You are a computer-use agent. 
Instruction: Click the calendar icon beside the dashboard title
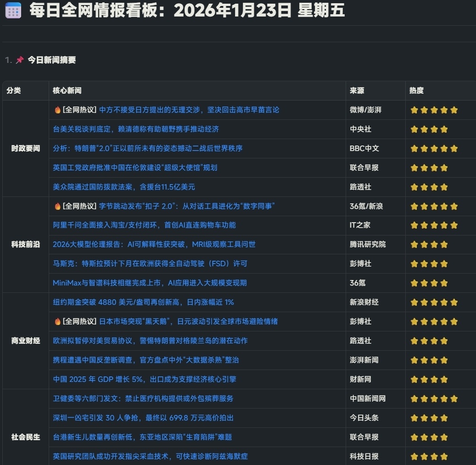pyautogui.click(x=13, y=11)
